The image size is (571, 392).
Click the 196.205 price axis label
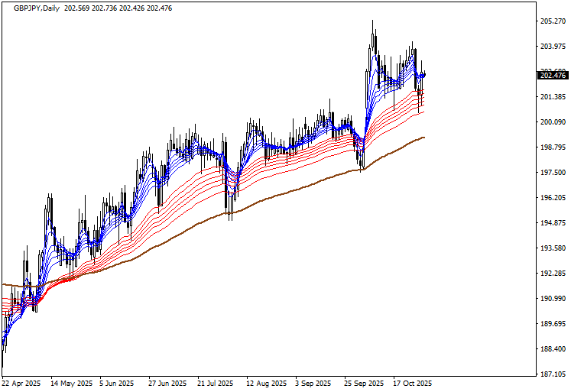tap(552, 198)
